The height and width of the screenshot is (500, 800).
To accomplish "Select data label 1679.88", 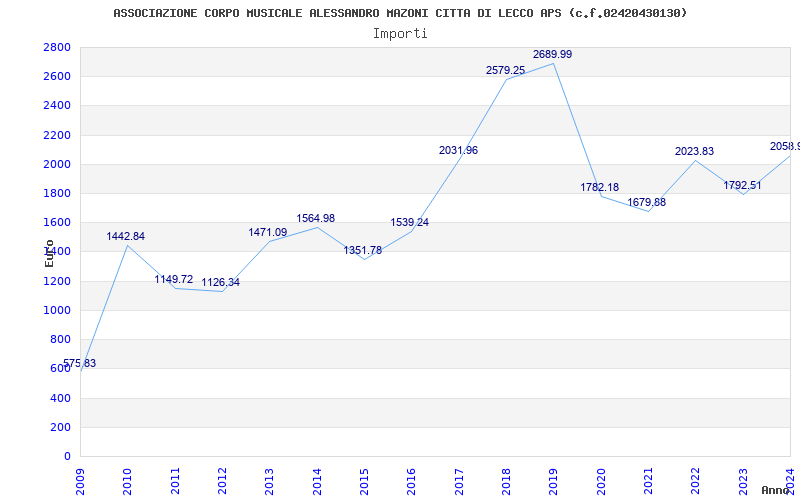I will (x=646, y=202).
